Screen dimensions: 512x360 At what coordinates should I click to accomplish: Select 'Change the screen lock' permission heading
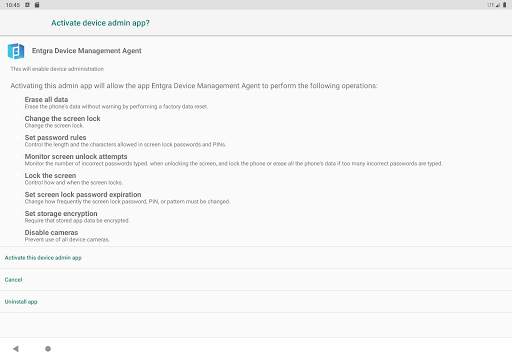[62, 118]
